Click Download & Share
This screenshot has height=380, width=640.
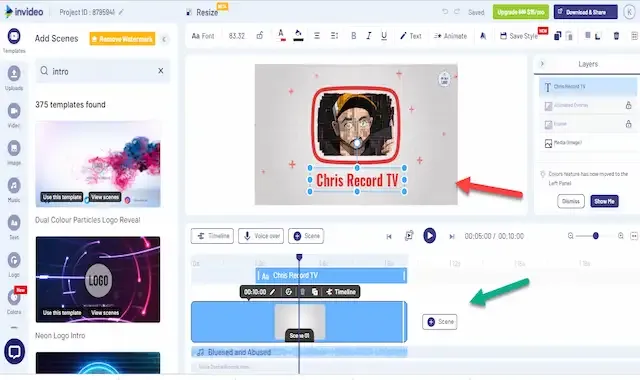586,12
